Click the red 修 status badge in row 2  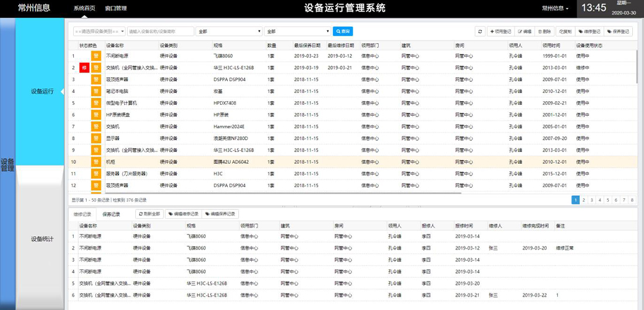click(x=84, y=68)
